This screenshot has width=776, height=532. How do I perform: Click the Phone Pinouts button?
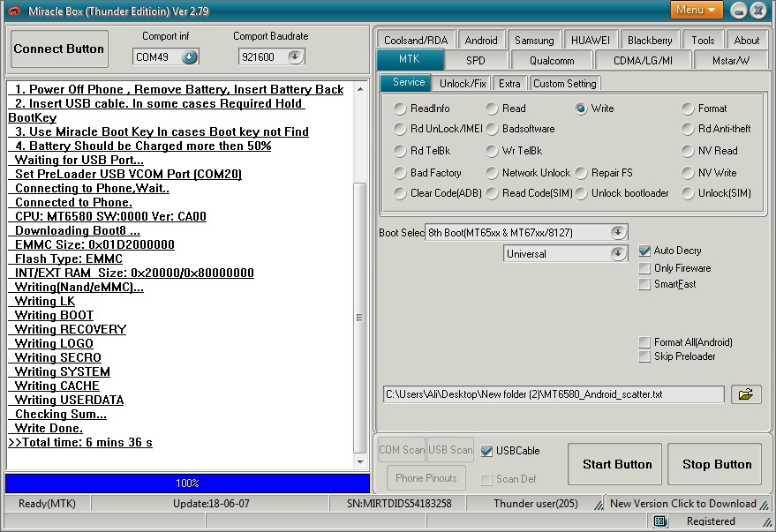pos(426,477)
